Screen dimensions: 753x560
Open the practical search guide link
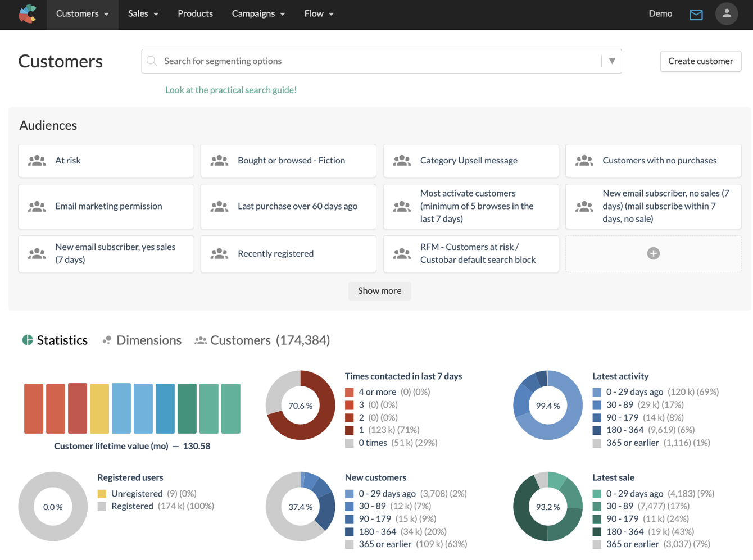[x=231, y=90]
